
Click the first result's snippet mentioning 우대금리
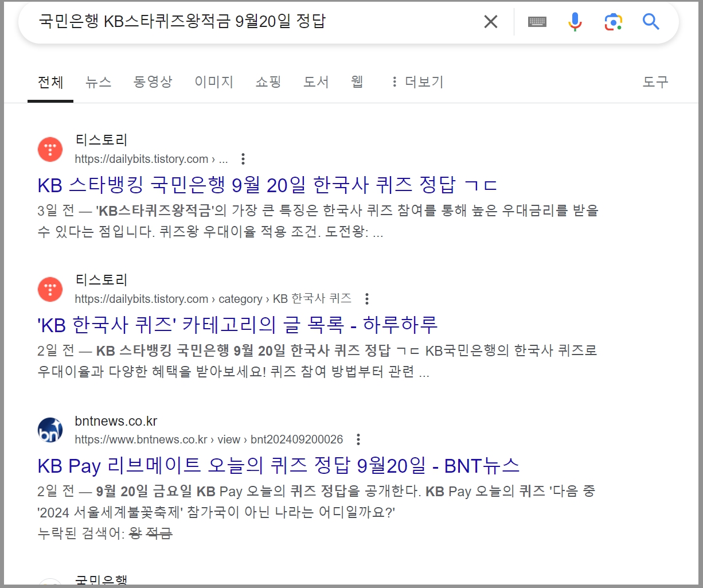coord(318,221)
